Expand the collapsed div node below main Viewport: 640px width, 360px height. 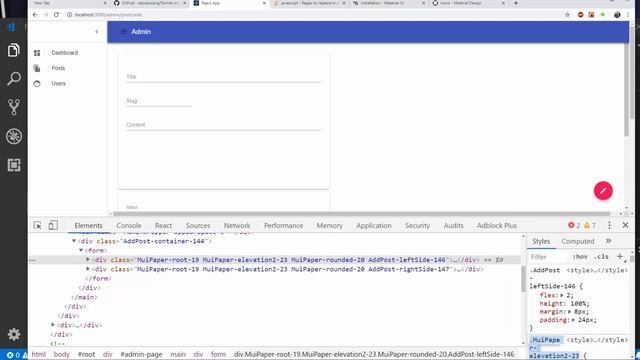pyautogui.click(x=53, y=325)
